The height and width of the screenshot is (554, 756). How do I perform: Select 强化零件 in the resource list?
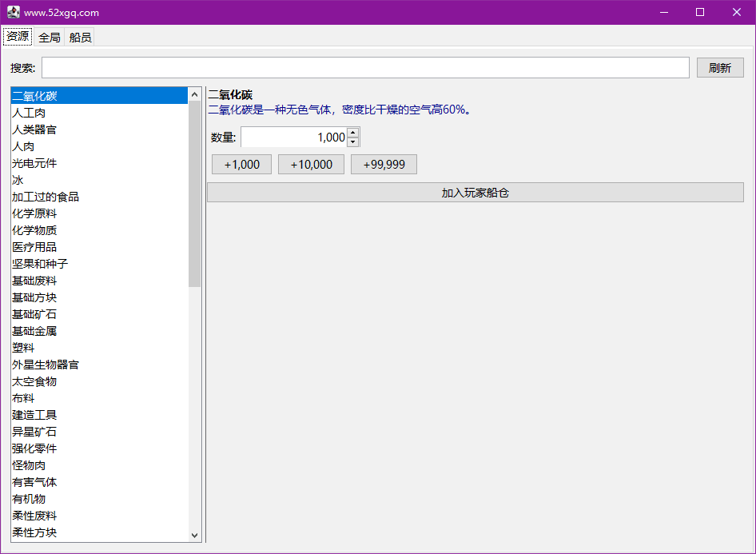[x=99, y=448]
